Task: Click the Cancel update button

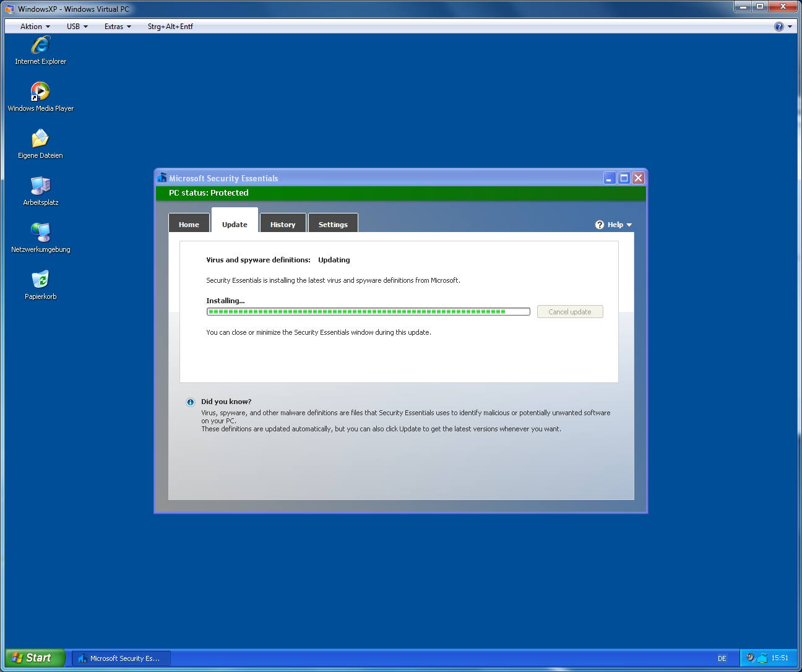Action: click(x=570, y=312)
